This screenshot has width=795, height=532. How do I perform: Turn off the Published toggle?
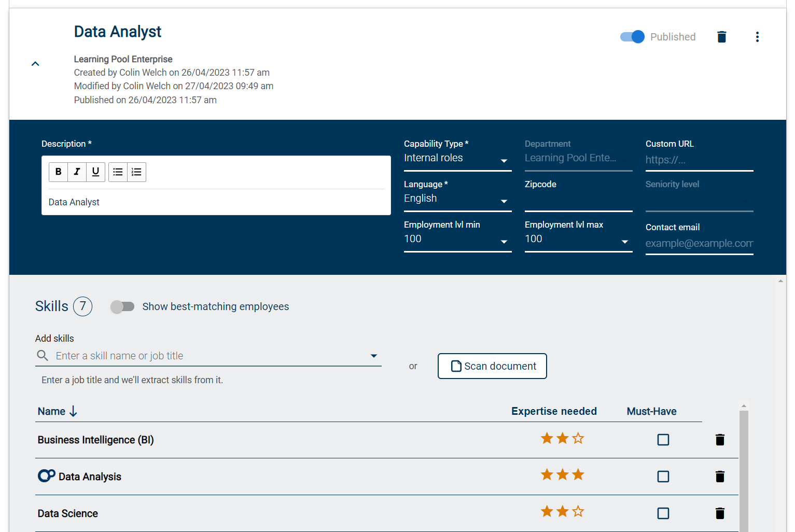632,37
